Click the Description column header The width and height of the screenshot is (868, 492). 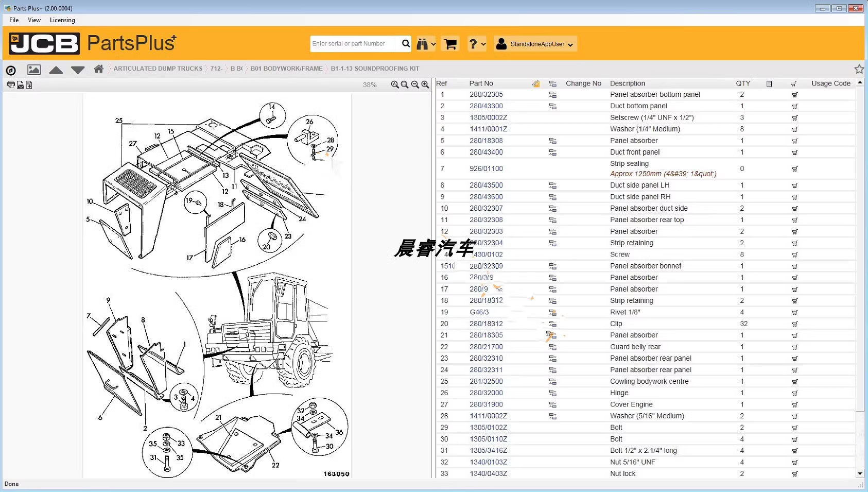(627, 83)
